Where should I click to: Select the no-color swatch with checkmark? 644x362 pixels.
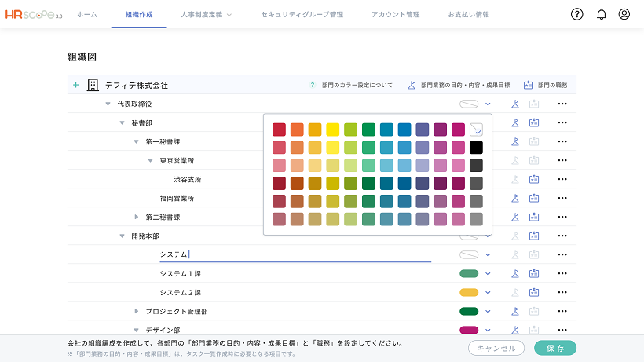coord(476,130)
